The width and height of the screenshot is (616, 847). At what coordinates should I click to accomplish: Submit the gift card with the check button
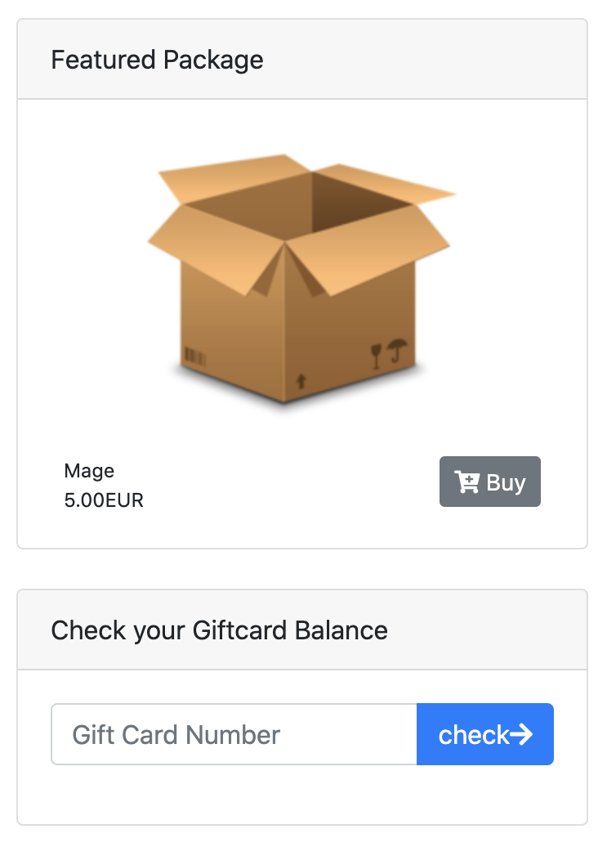pyautogui.click(x=484, y=734)
